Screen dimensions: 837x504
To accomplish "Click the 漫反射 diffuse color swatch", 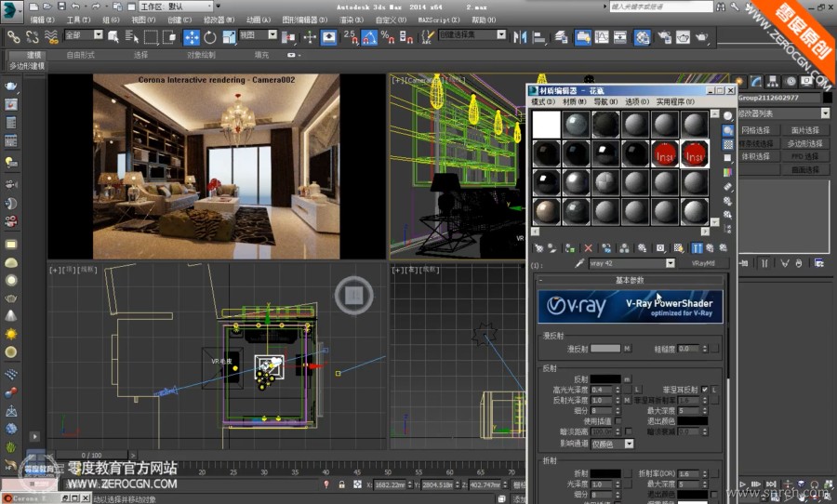I will click(605, 349).
